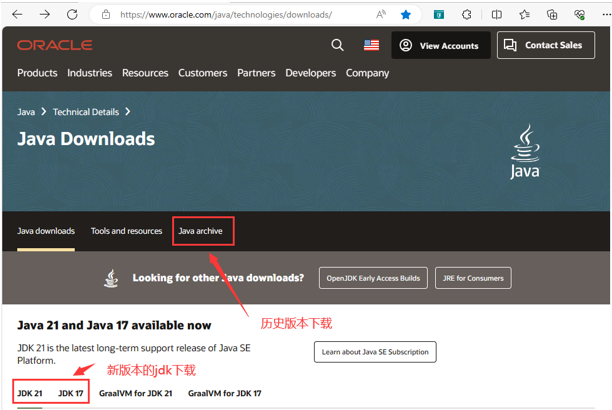Screen dimensions: 612x410
Task: Open the Products menu
Action: pyautogui.click(x=37, y=73)
